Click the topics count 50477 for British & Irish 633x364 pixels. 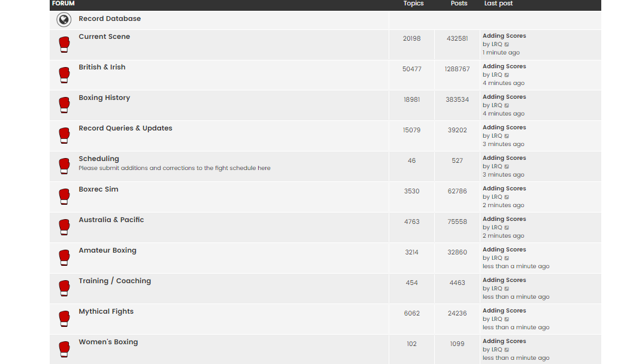pyautogui.click(x=412, y=69)
